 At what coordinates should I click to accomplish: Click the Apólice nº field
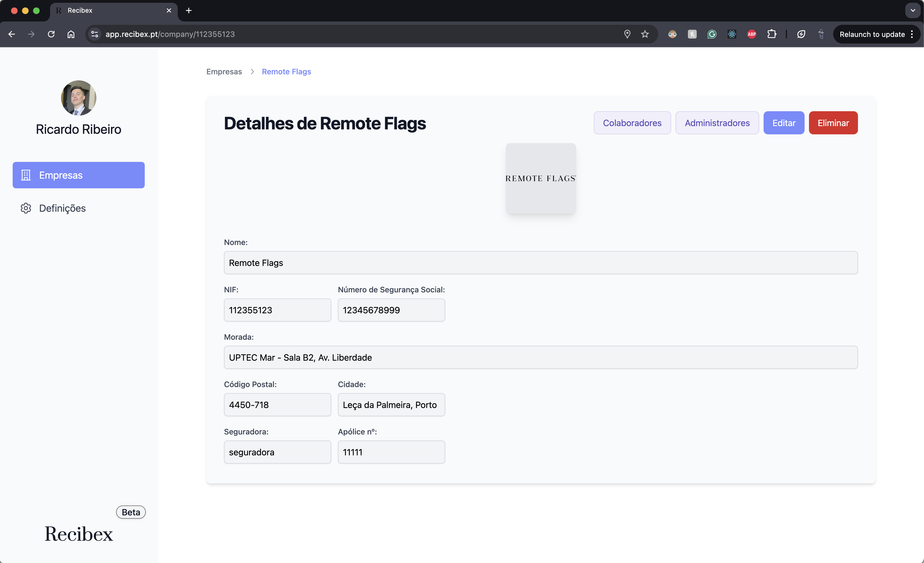392,452
